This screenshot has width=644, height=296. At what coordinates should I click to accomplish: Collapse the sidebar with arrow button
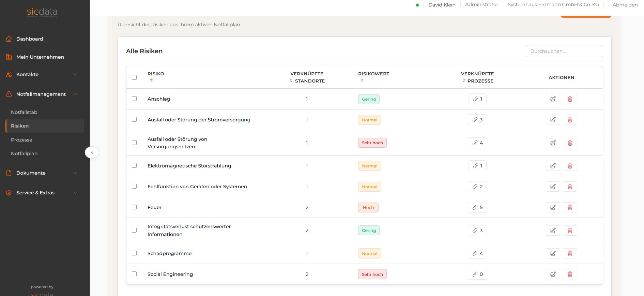pos(92,152)
